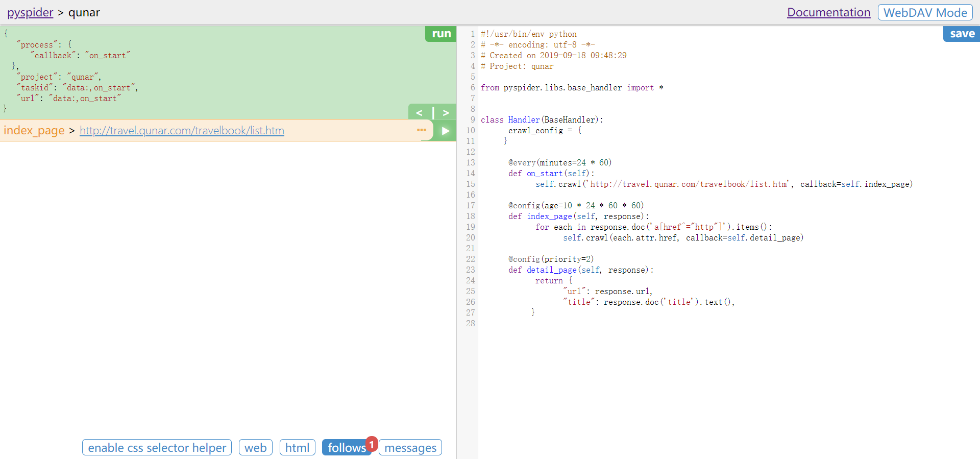Click the #!/usr/bin/env python shebang line
Image resolution: width=980 pixels, height=459 pixels.
click(529, 34)
